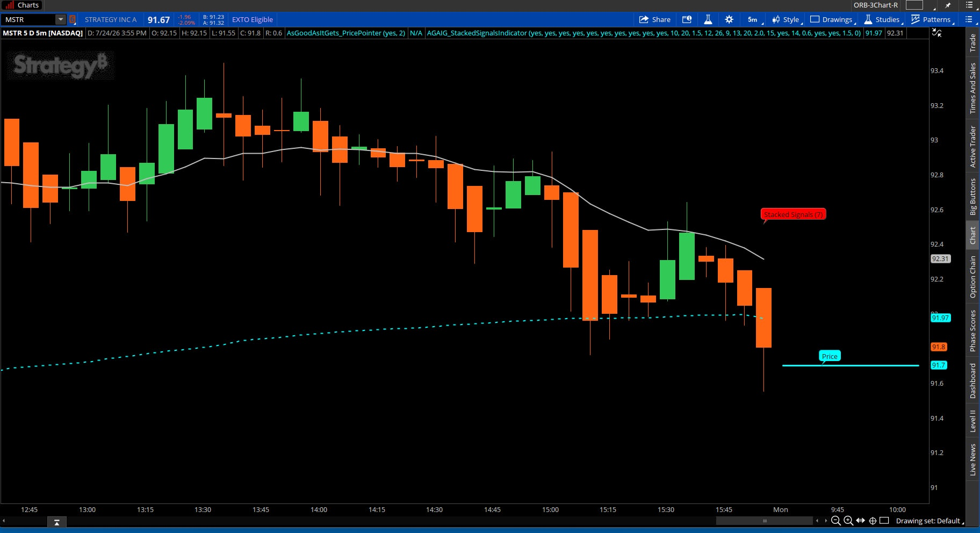Expand the MSTR symbol dropdown arrow

tap(61, 19)
